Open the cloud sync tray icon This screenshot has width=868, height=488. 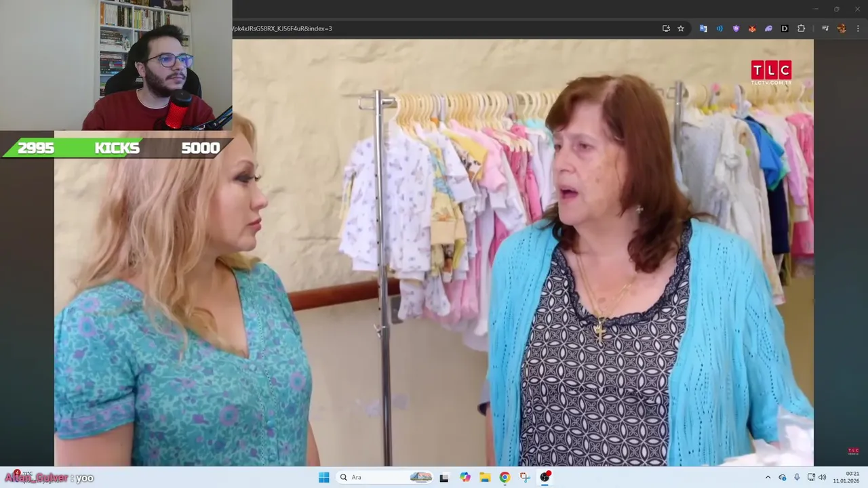point(783,477)
